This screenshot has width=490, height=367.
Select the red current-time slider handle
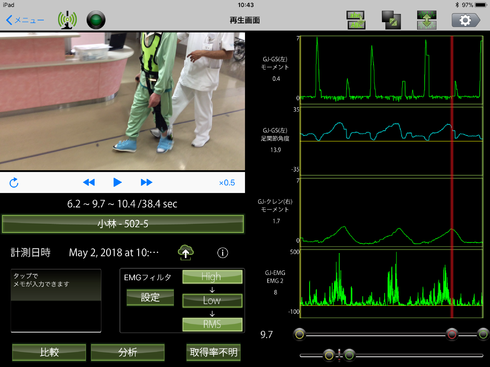pos(452,334)
